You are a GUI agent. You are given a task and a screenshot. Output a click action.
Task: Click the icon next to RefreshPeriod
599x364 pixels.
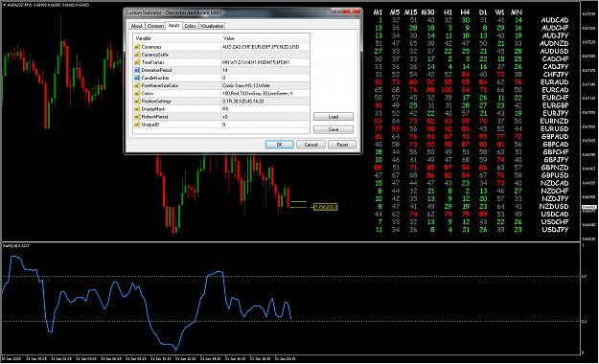pos(137,117)
